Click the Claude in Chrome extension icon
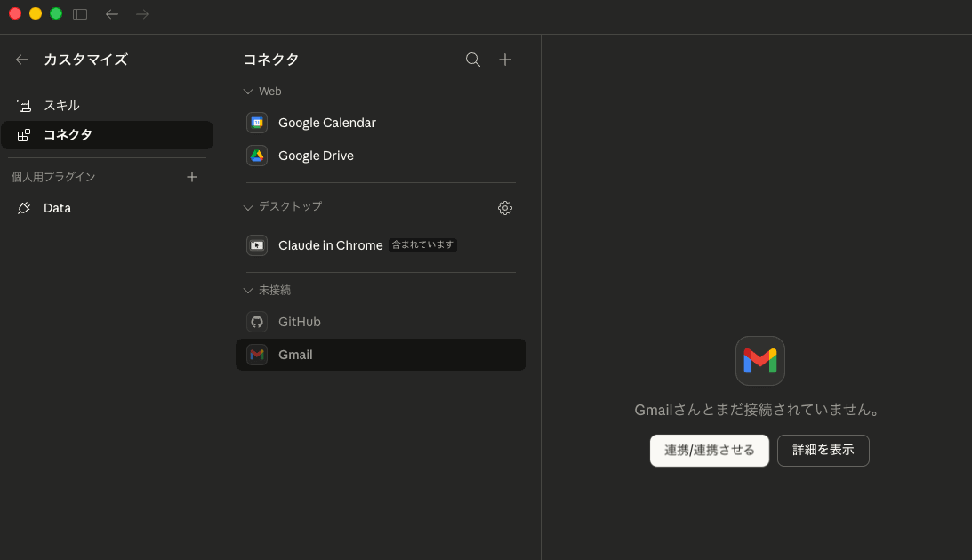Image resolution: width=972 pixels, height=560 pixels. tap(256, 244)
